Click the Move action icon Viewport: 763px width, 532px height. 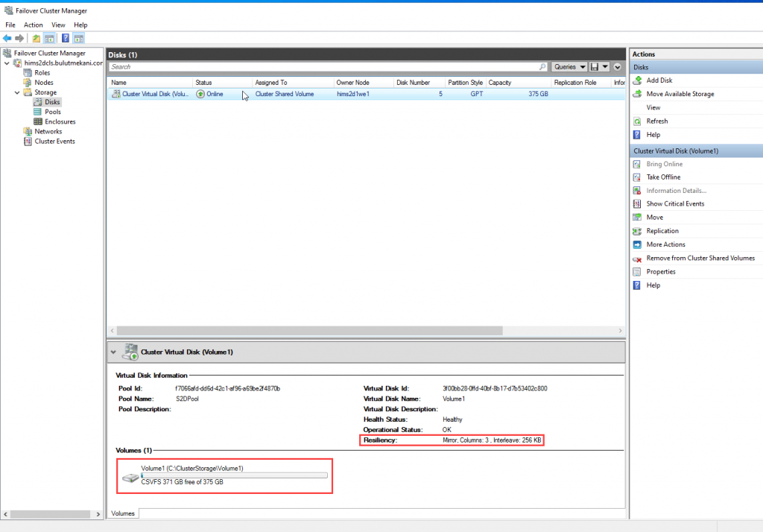[637, 218]
